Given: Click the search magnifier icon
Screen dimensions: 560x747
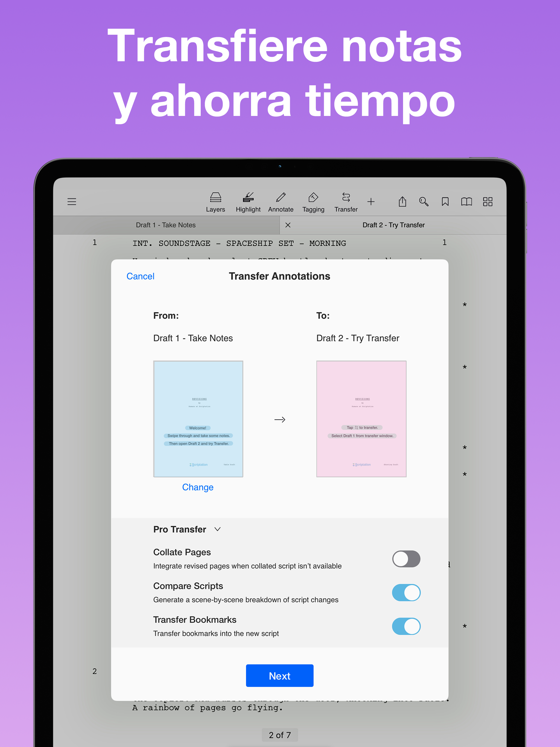Looking at the screenshot, I should pos(424,202).
